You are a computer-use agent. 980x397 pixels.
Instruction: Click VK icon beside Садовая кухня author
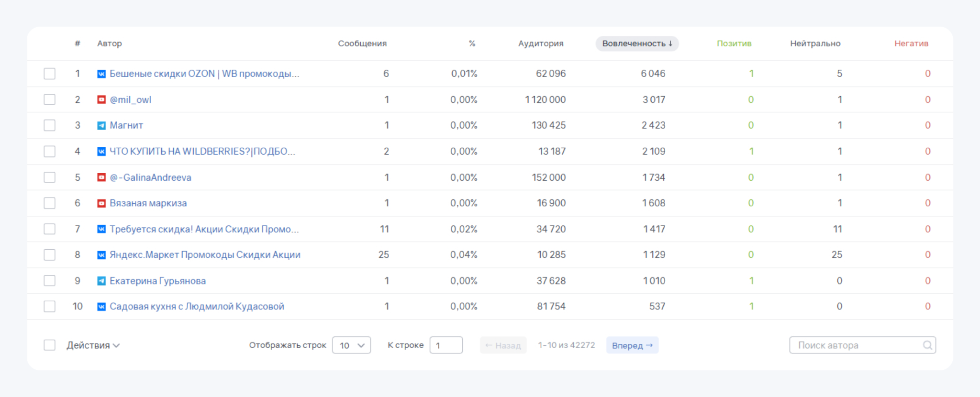pos(101,307)
